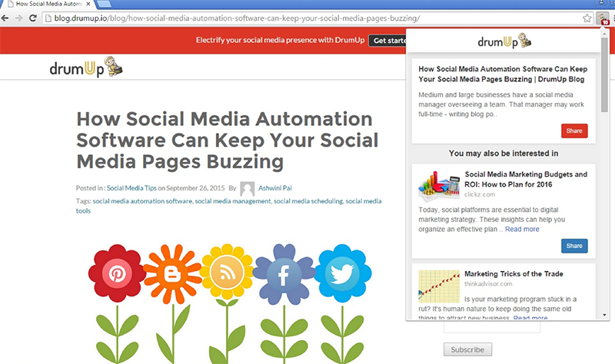Click the Electrify your social media presence banner text
The width and height of the screenshot is (615, 364).
(x=280, y=40)
